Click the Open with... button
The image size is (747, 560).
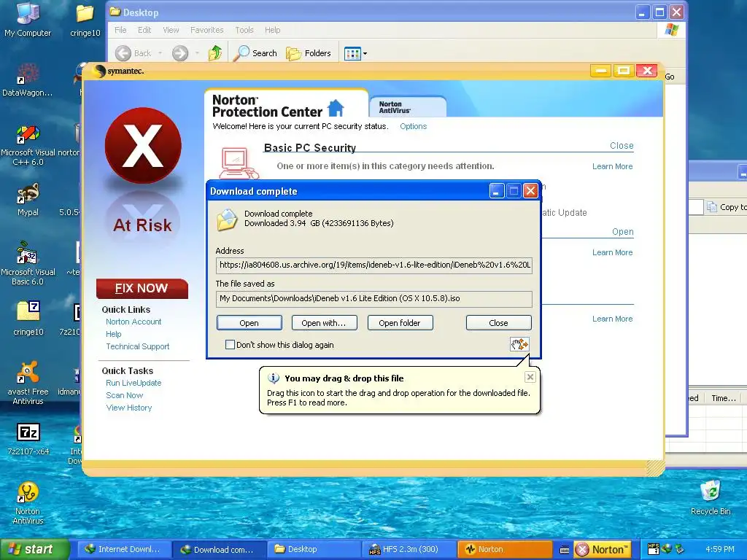tap(324, 323)
